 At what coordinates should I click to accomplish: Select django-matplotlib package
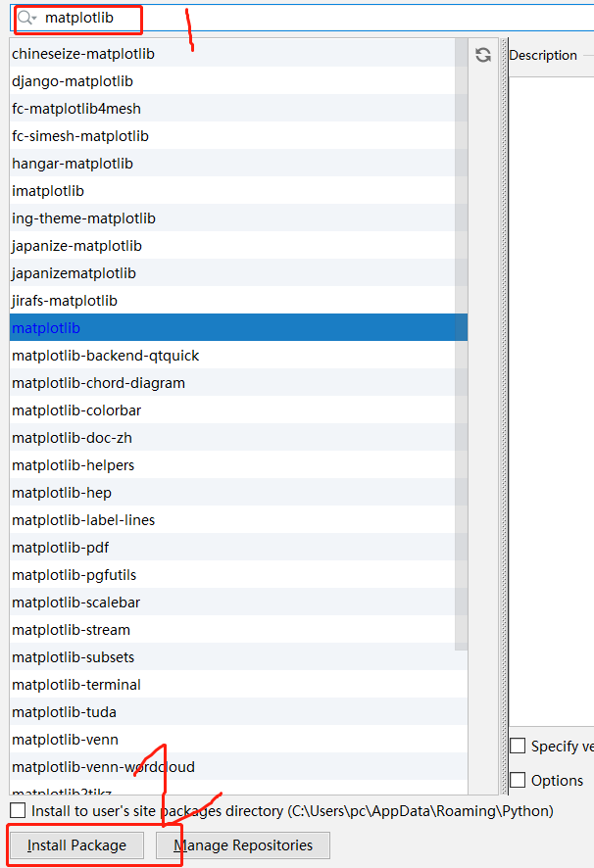238,81
